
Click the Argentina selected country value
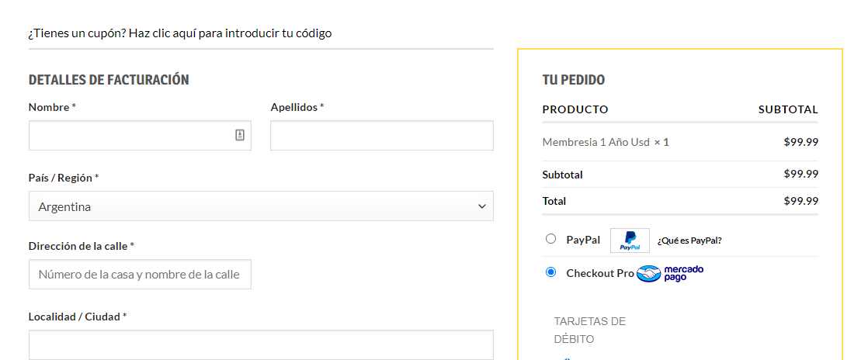[x=64, y=207]
